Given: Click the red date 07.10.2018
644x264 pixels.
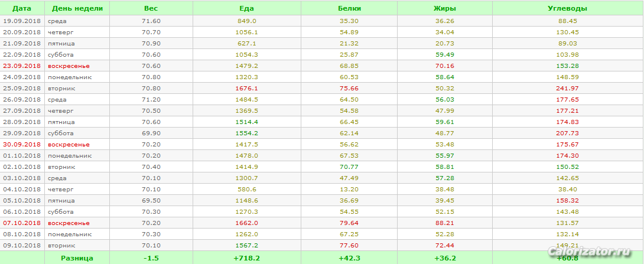Looking at the screenshot, I should (22, 223).
